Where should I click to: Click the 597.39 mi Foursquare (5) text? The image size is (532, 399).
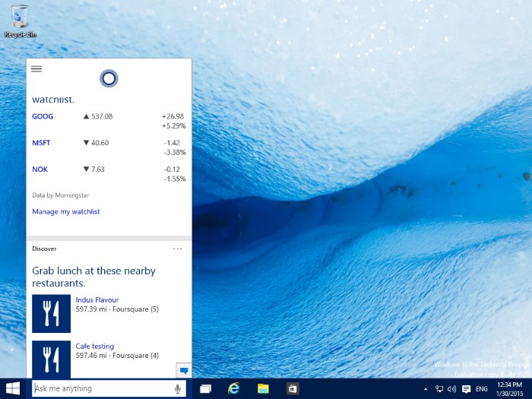[117, 309]
